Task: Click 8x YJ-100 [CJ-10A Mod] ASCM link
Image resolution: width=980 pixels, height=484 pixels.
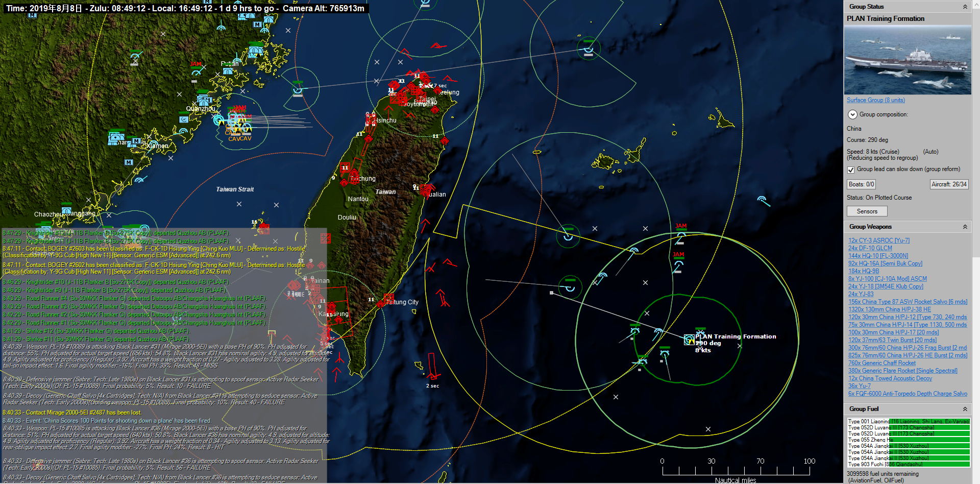Action: [888, 279]
